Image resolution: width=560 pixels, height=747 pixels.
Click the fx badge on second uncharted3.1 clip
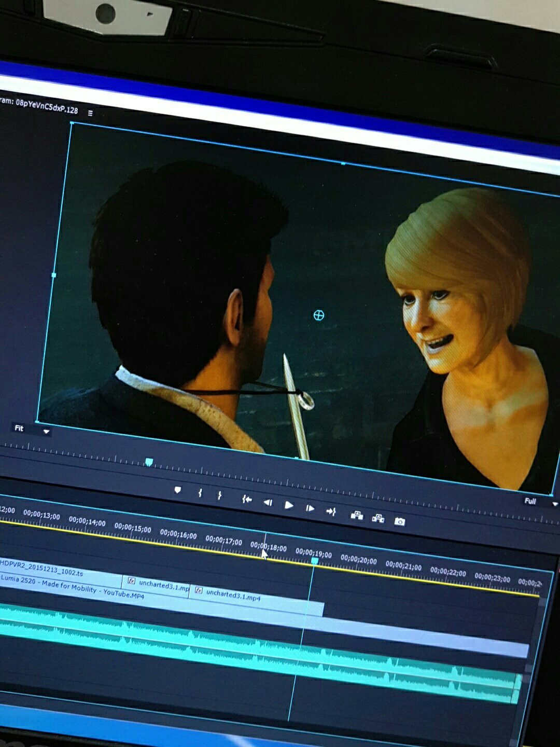(199, 590)
